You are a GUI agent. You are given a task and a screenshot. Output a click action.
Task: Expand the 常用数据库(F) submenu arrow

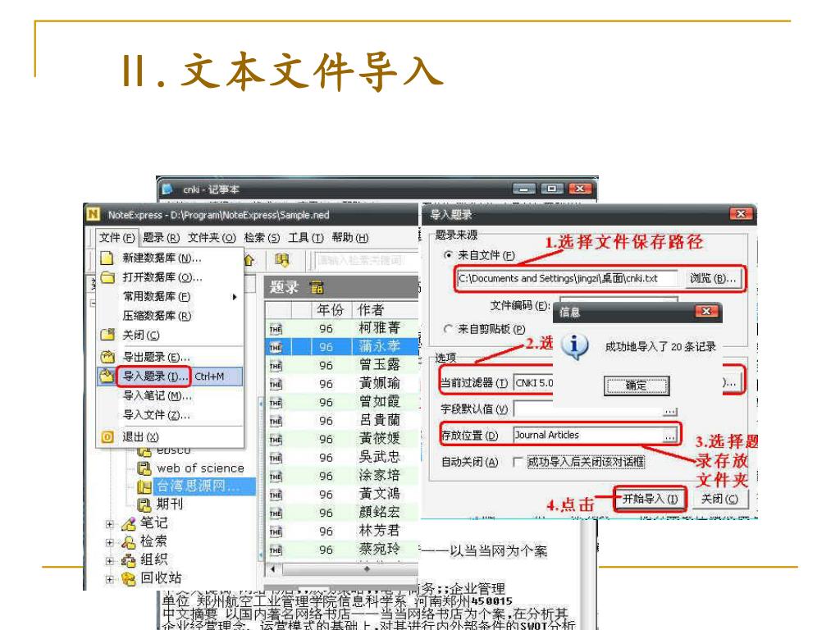[234, 297]
